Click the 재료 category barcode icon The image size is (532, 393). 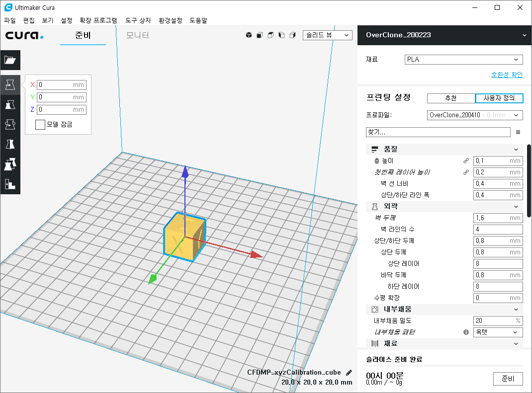click(374, 343)
